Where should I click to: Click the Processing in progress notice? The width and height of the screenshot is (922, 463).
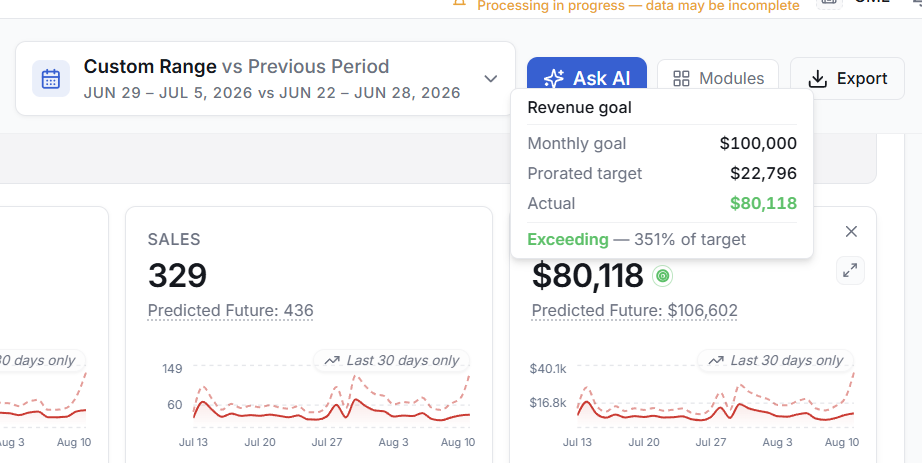638,6
